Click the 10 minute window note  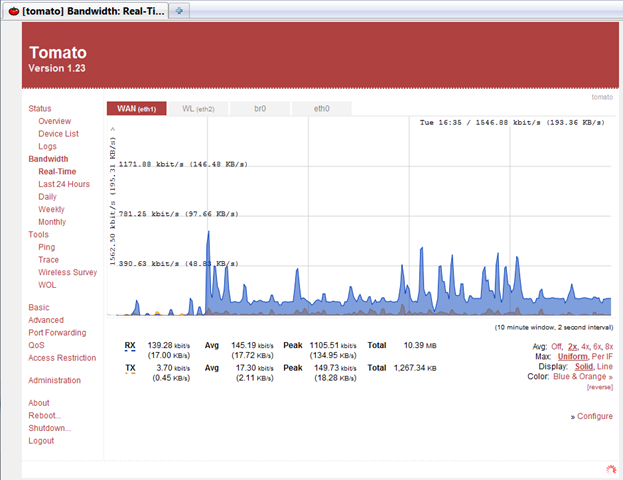pos(554,327)
